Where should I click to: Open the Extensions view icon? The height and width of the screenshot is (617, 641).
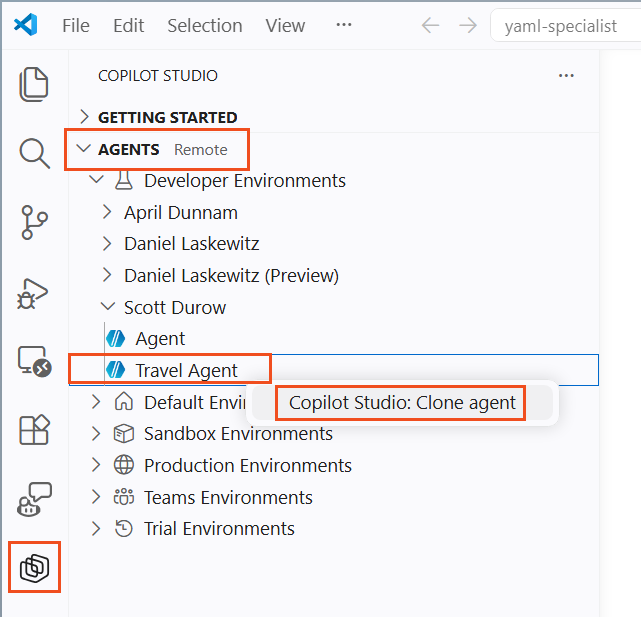pyautogui.click(x=34, y=430)
